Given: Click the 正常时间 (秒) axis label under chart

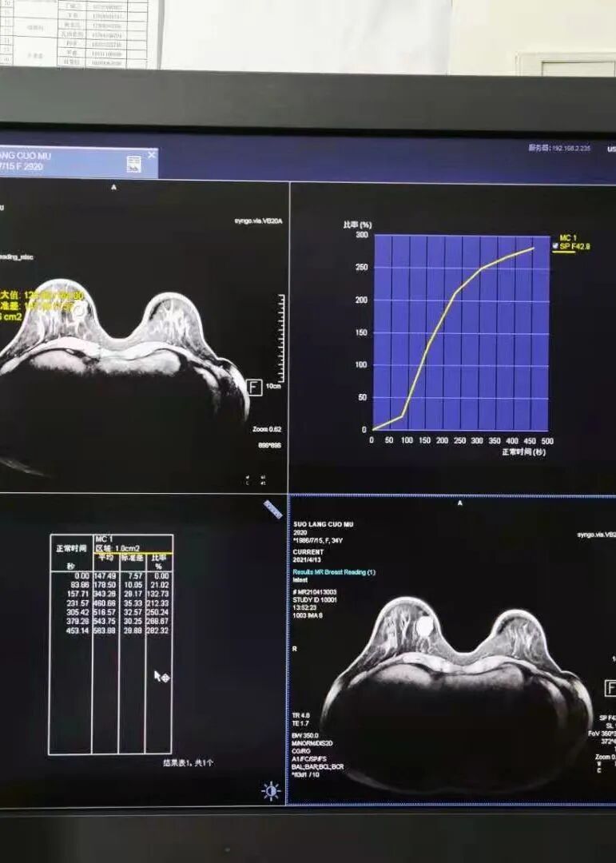Looking at the screenshot, I should (x=523, y=451).
